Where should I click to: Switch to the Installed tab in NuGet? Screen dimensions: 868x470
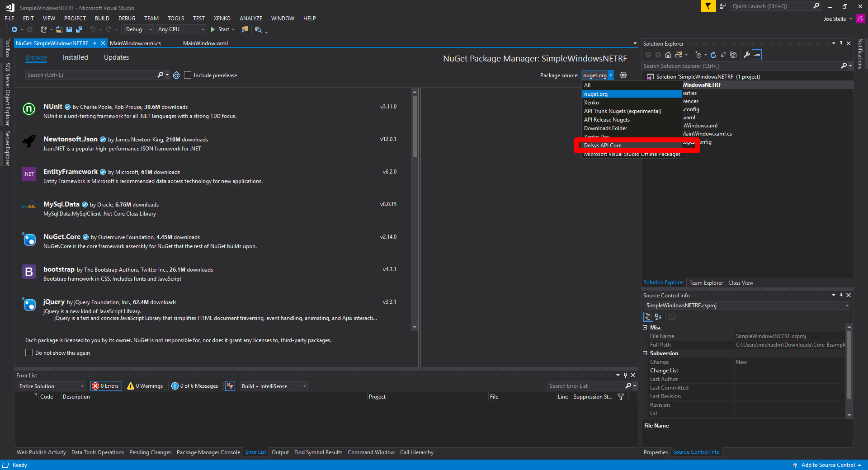pos(75,57)
